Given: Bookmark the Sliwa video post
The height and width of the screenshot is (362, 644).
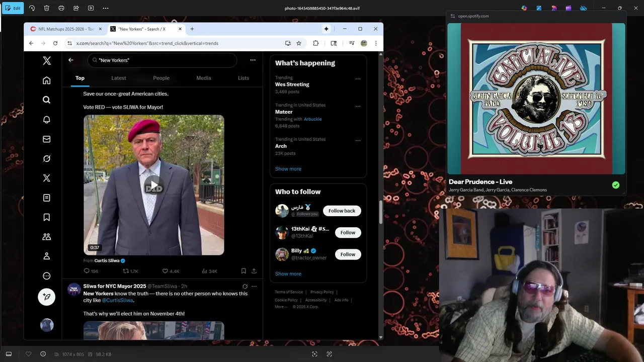Looking at the screenshot, I should click(x=244, y=271).
